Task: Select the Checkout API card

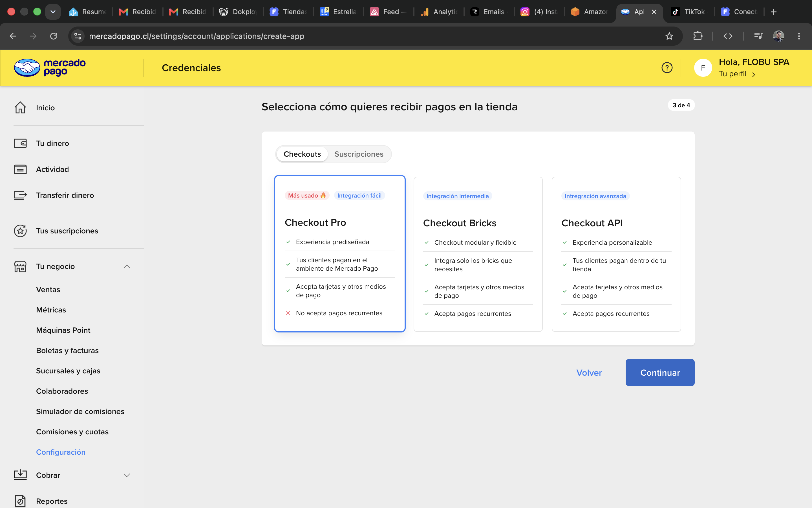Action: [x=616, y=254]
